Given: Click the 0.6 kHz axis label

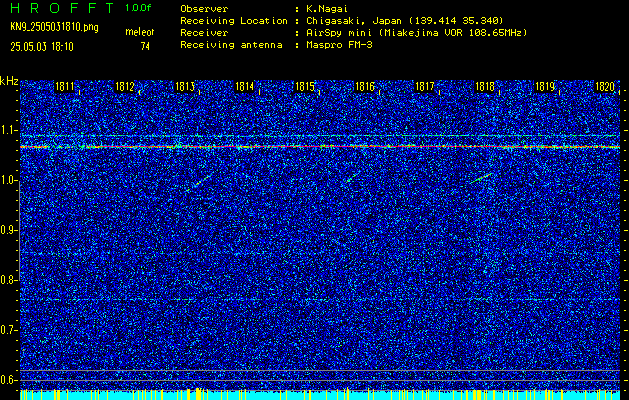Looking at the screenshot, I should [9, 380].
